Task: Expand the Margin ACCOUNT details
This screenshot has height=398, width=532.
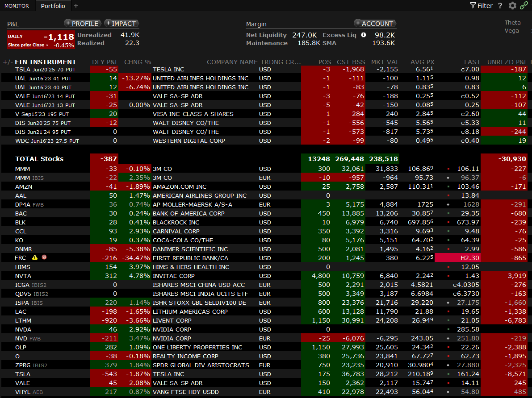Action: click(375, 24)
